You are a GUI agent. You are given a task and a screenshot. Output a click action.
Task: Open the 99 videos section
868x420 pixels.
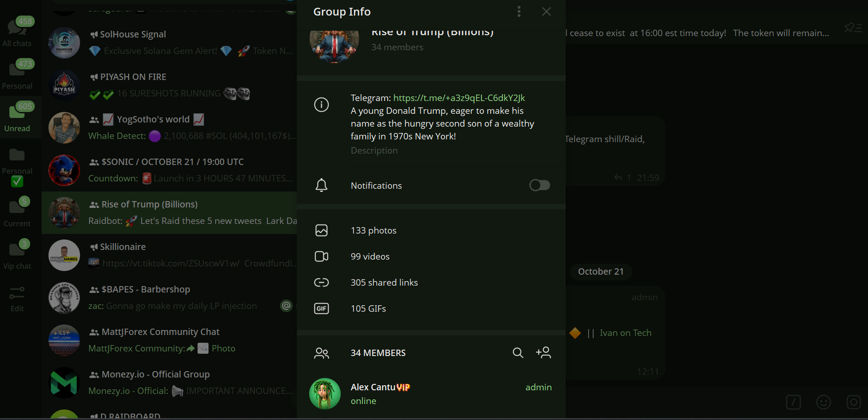pyautogui.click(x=370, y=256)
